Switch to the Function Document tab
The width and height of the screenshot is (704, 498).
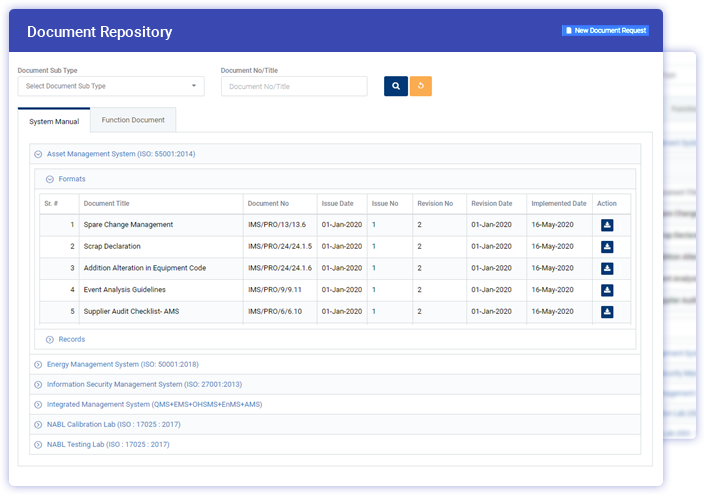pos(133,120)
